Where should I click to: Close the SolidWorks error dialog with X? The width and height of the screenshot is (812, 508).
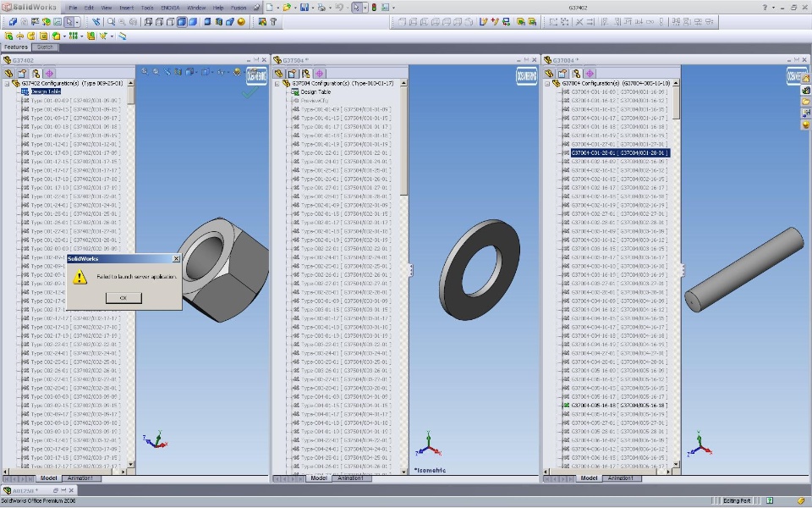coord(176,259)
